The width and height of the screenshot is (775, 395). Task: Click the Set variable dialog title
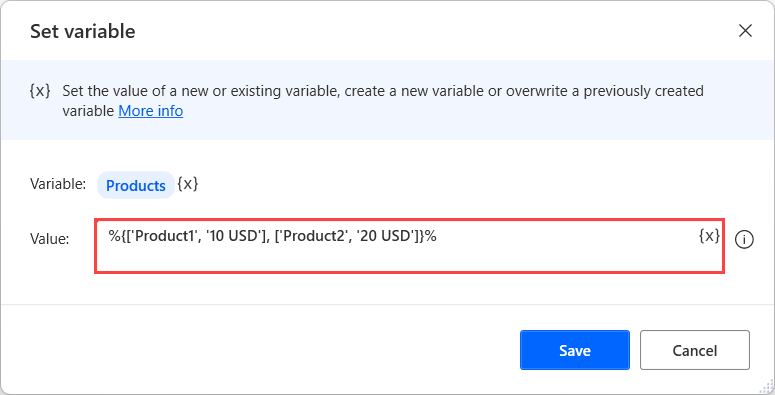(x=83, y=31)
